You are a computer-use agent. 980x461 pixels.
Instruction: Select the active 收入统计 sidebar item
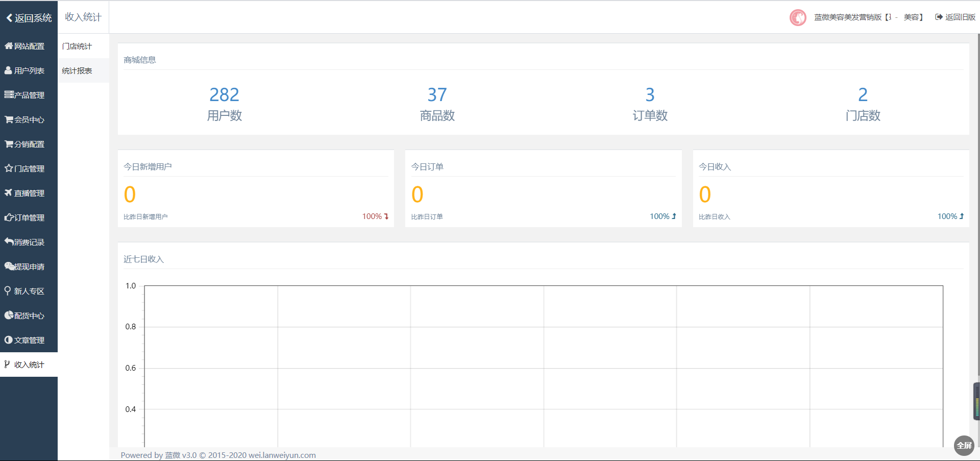29,365
